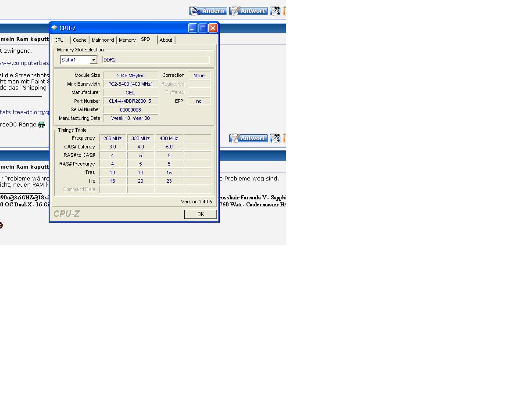Click the empty Buffered field
532x393 pixels.
pos(199,93)
